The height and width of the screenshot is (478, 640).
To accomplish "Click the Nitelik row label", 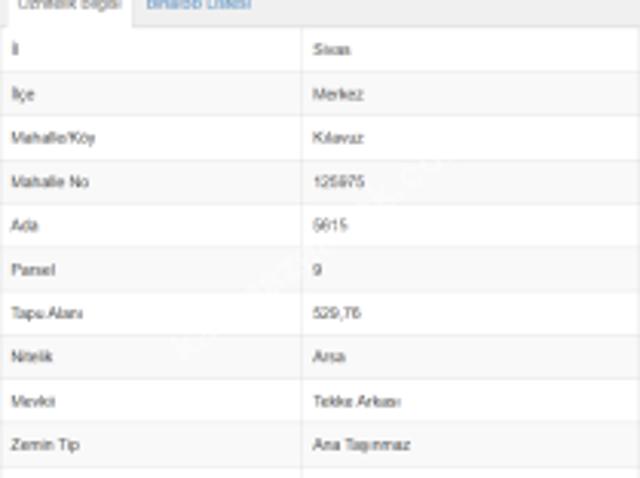I will click(x=32, y=357).
